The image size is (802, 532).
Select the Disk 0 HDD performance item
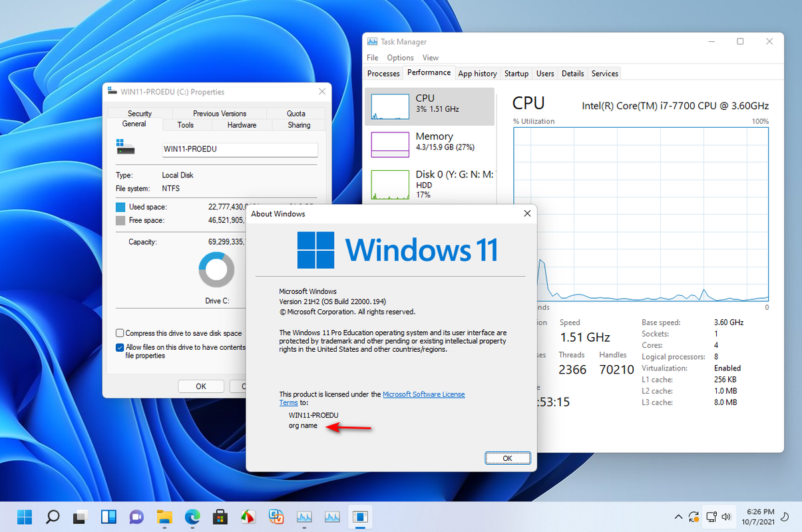pos(430,184)
